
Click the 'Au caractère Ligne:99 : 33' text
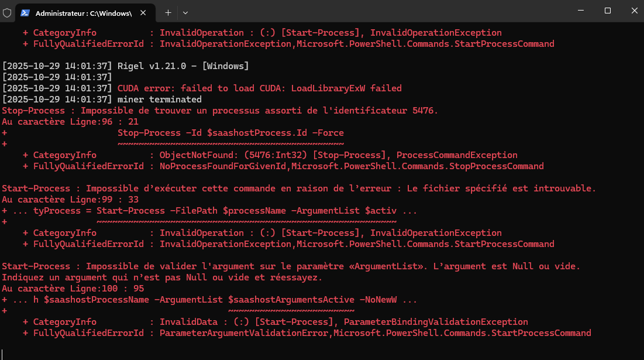pos(70,200)
